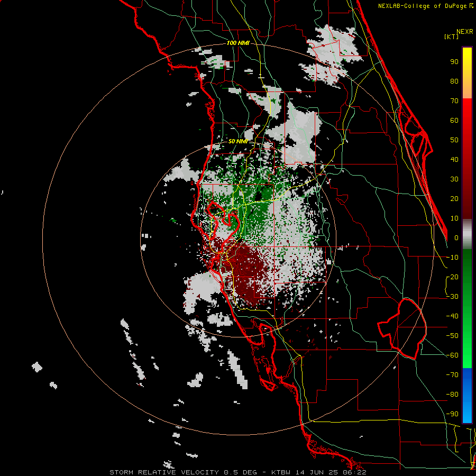476x476 pixels.
Task: Select the 30 value on velocity scale
Action: (x=454, y=179)
